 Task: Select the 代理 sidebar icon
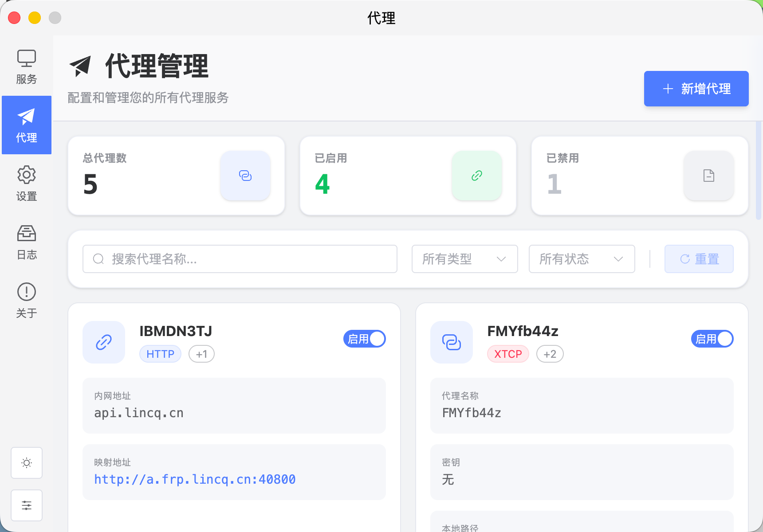pos(26,125)
